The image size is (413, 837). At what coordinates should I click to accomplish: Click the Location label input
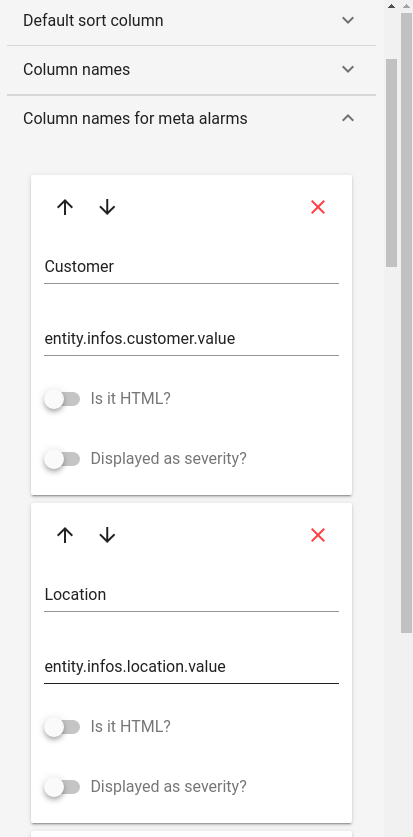tap(192, 594)
